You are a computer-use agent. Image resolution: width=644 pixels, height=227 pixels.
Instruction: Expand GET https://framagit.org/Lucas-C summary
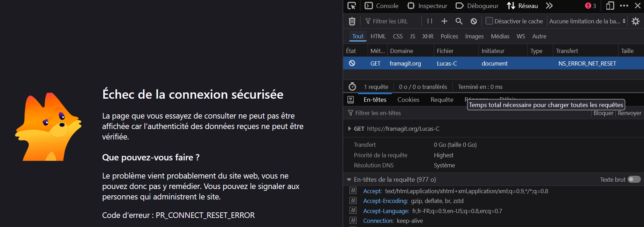350,129
